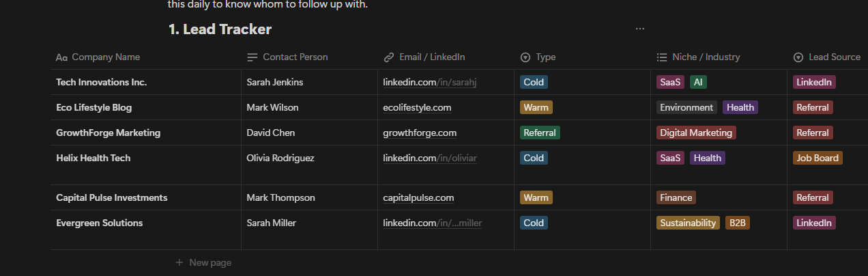
Task: Click the Niche / Industry multi-select icon
Action: click(661, 57)
